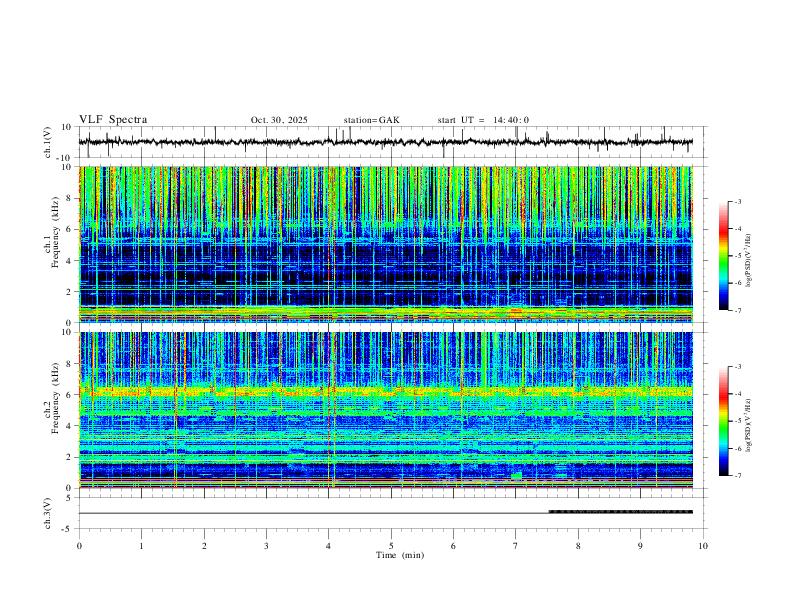Click ch.1 frequency axis tick "8"
This screenshot has width=792, height=612.
tap(70, 198)
